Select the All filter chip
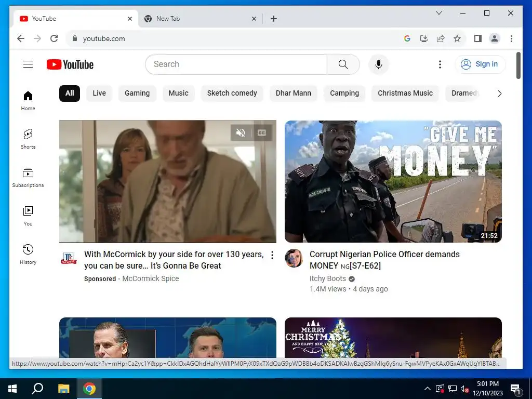 pyautogui.click(x=70, y=94)
